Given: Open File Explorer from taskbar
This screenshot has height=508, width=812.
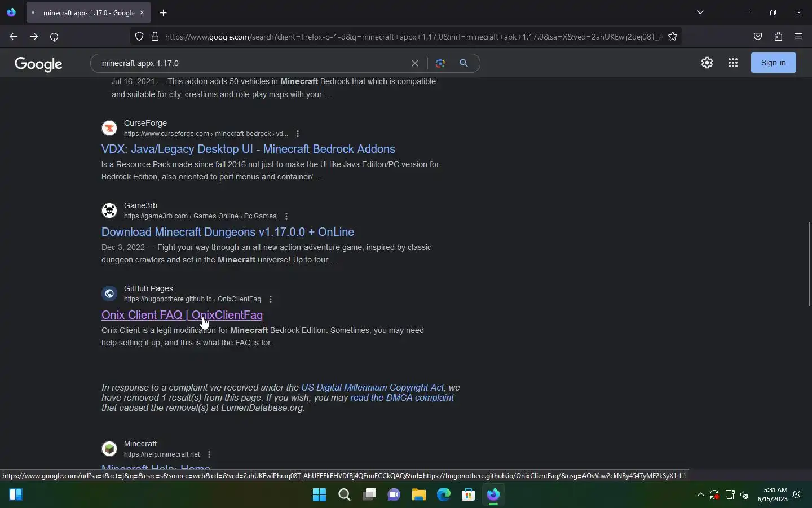Looking at the screenshot, I should coord(418,494).
